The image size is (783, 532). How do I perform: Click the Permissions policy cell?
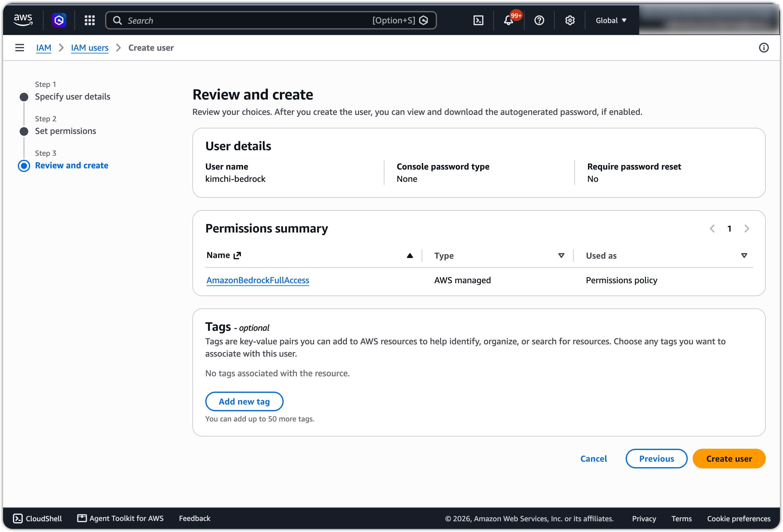(x=621, y=280)
